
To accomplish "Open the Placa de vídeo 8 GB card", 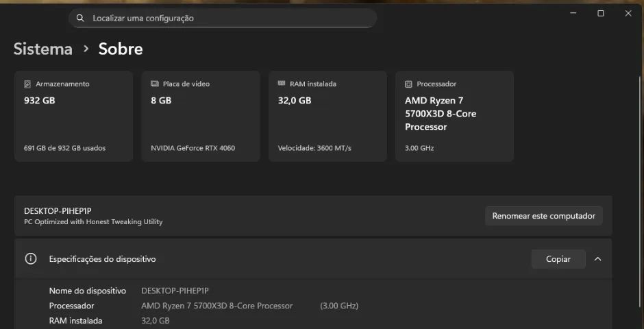I will [x=201, y=117].
